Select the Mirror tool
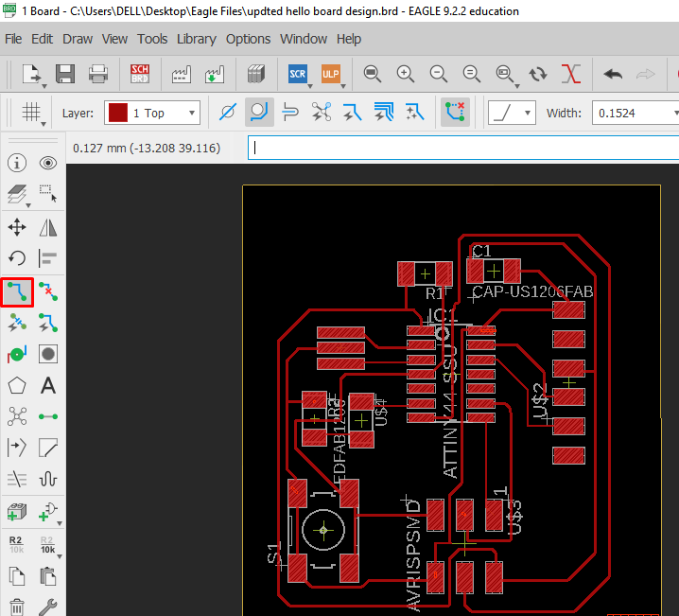Image resolution: width=679 pixels, height=616 pixels. (48, 227)
